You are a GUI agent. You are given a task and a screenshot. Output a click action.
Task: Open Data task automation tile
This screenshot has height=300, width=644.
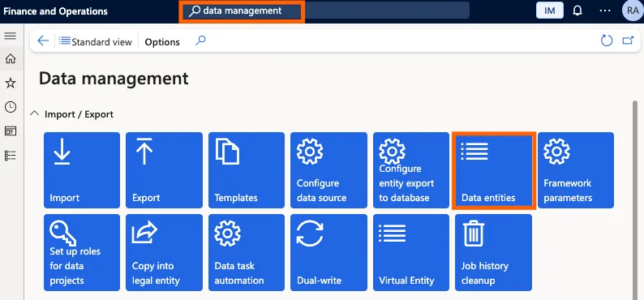pyautogui.click(x=247, y=252)
